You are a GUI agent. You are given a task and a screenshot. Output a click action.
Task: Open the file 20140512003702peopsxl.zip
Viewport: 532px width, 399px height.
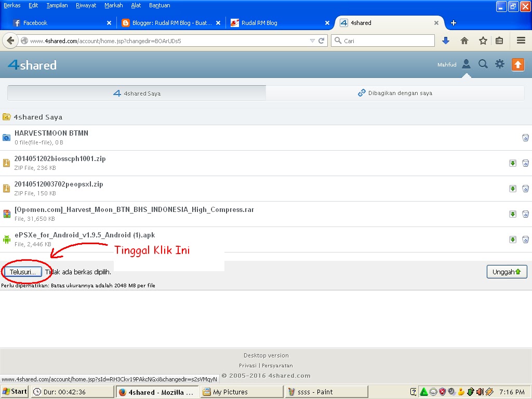click(59, 184)
